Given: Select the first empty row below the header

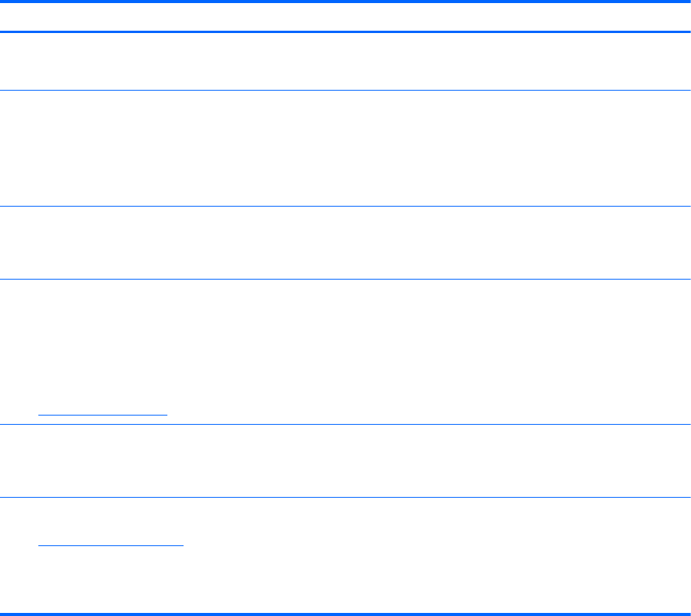Looking at the screenshot, I should click(x=345, y=61).
